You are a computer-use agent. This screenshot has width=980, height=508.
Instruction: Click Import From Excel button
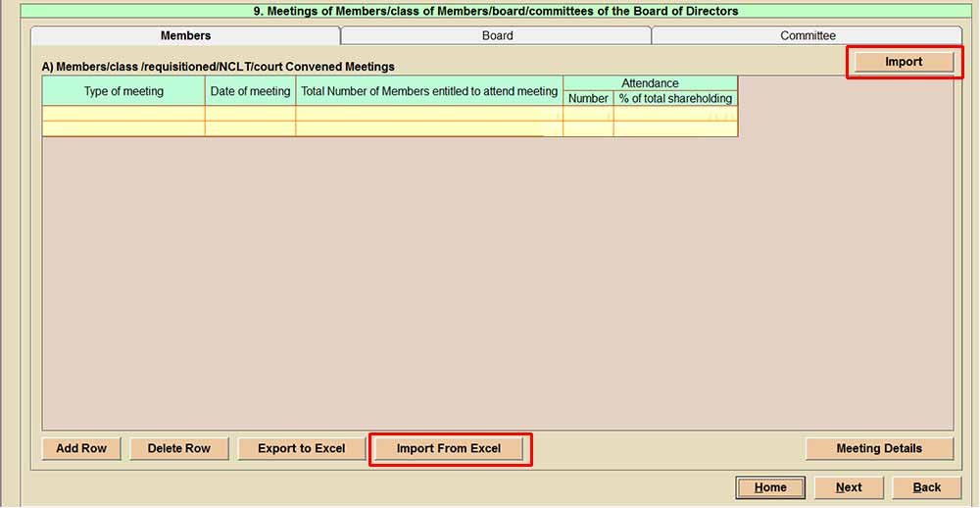449,448
